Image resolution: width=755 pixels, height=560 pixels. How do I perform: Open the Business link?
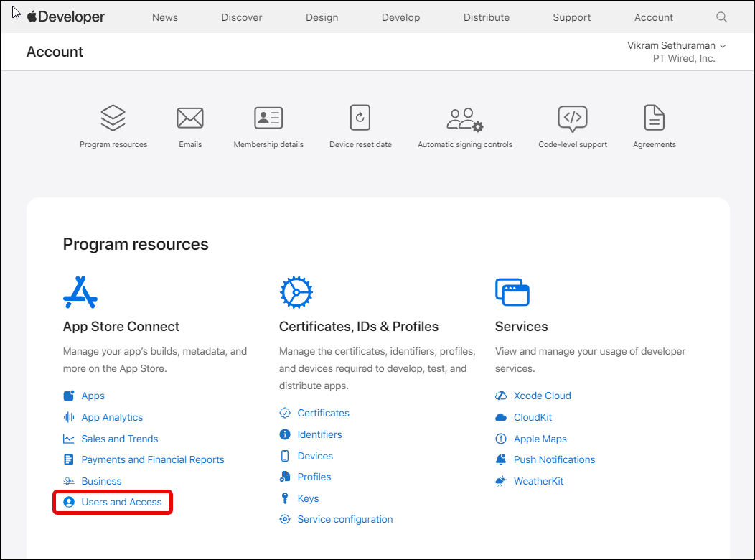click(101, 481)
